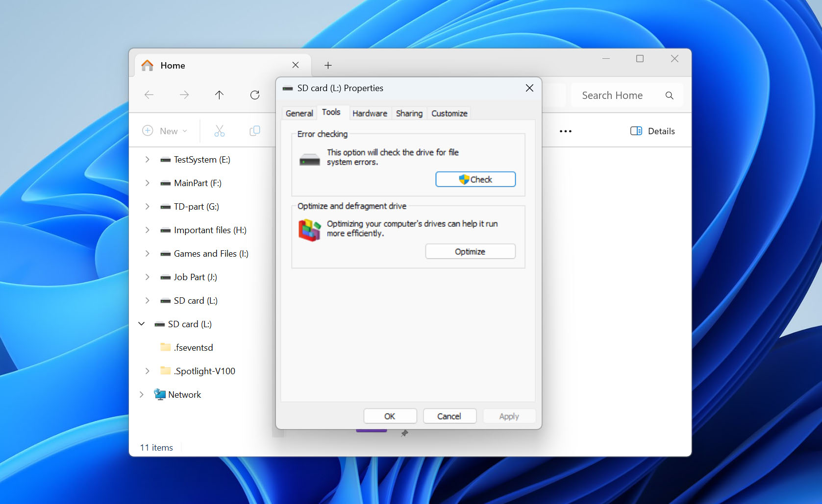Select TD-part (G:) in the tree
Image resolution: width=822 pixels, height=504 pixels.
tap(197, 207)
